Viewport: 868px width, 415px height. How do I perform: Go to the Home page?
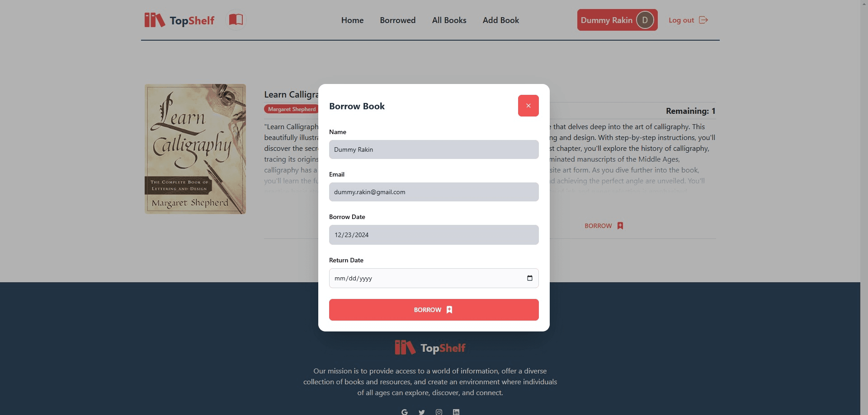pyautogui.click(x=352, y=20)
